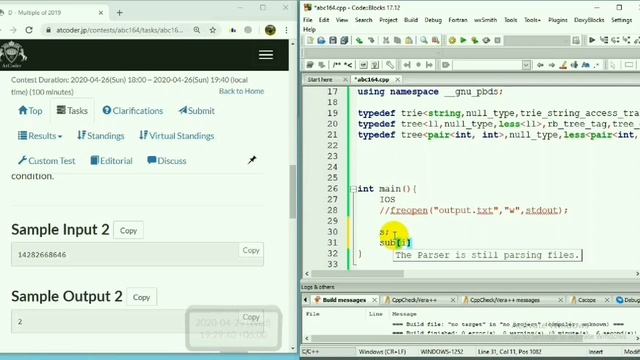Click the highlight marker icon in search toolbar

click(x=563, y=65)
